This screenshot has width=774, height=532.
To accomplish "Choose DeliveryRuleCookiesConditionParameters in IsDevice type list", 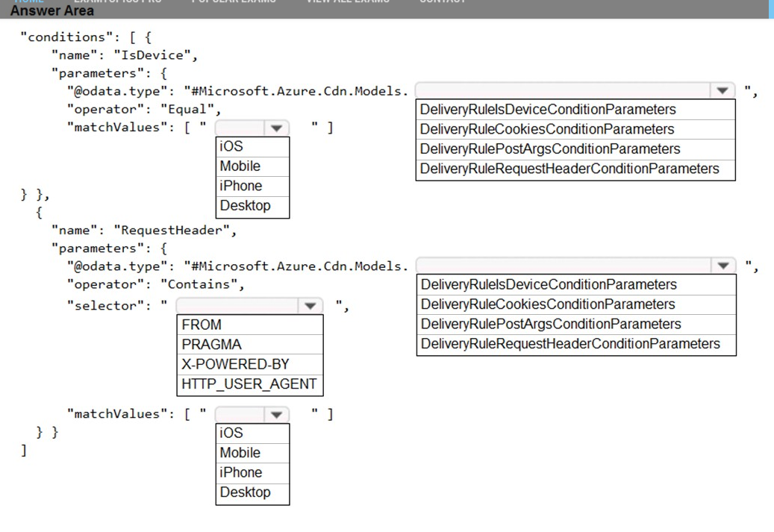I will tap(575, 129).
